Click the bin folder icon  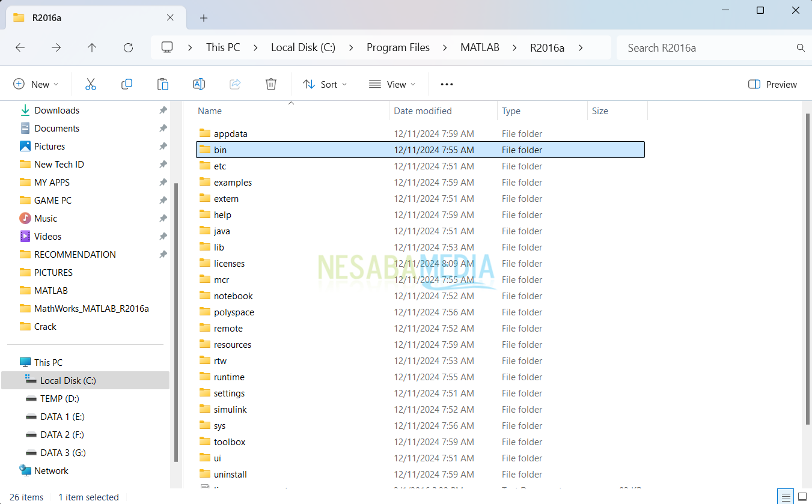(x=205, y=150)
